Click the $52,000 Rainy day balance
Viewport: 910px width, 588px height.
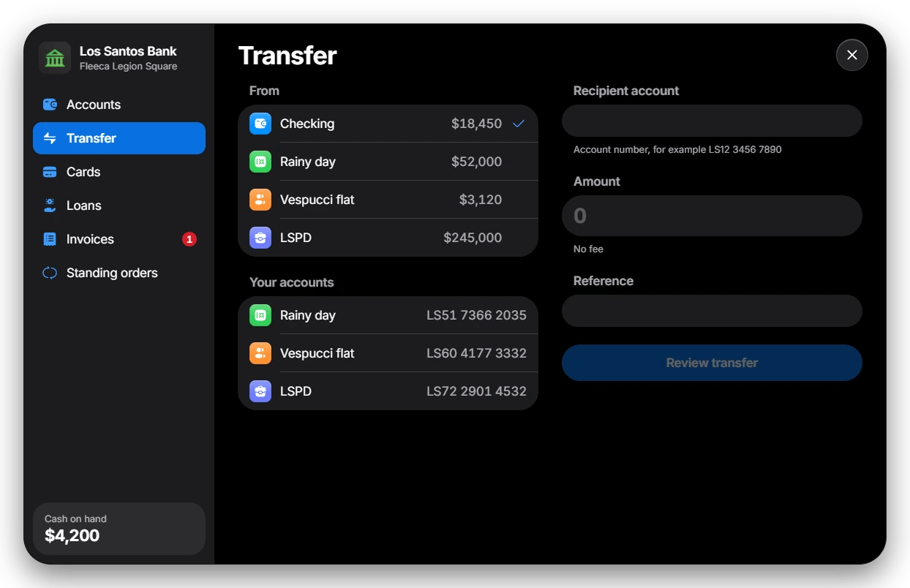[x=476, y=162]
